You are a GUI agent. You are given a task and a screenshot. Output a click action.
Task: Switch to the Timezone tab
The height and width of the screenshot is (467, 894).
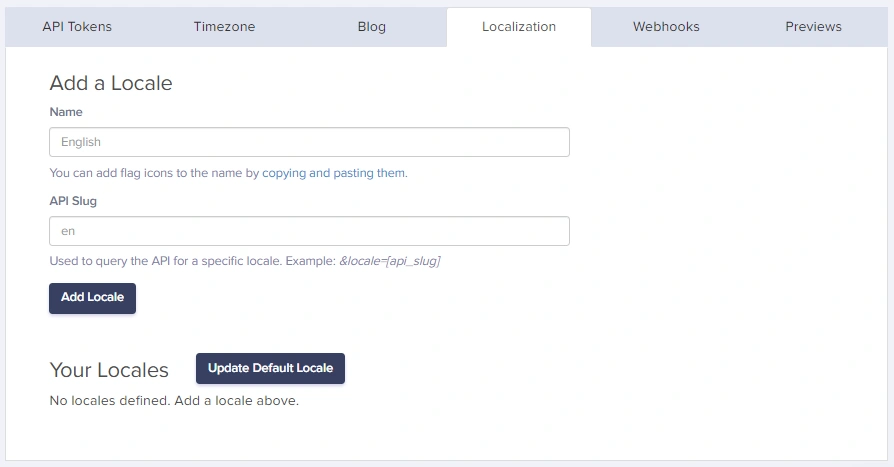224,27
